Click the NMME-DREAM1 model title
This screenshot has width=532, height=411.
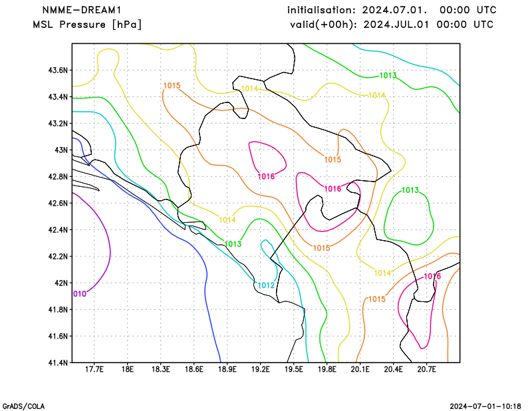point(82,10)
